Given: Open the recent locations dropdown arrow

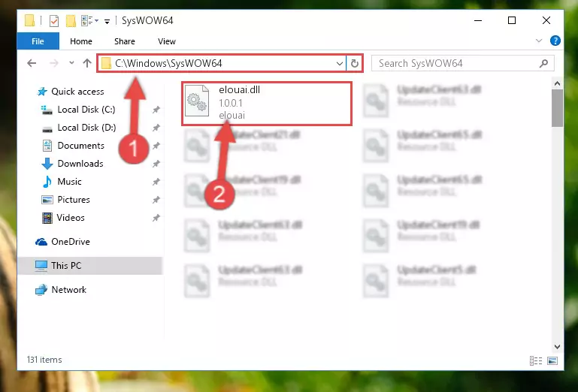Looking at the screenshot, I should [x=71, y=63].
